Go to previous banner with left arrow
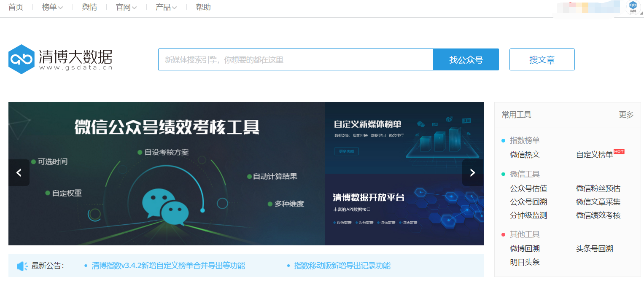This screenshot has width=644, height=293. coord(19,173)
